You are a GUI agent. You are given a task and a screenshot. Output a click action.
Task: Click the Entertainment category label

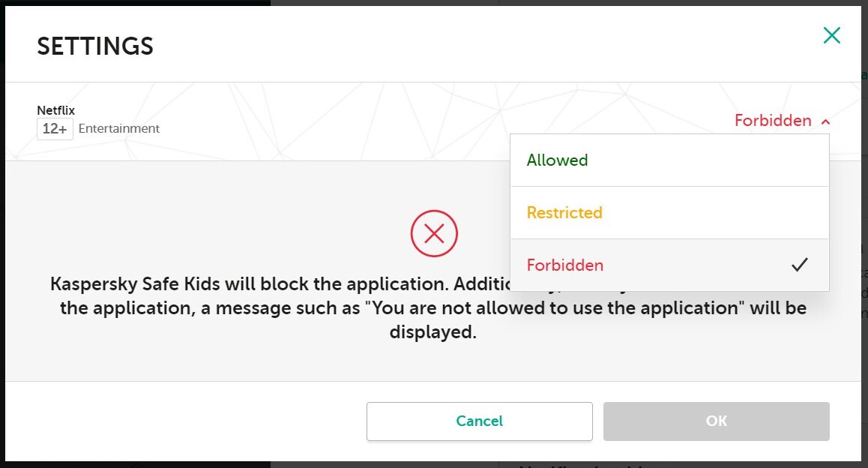[119, 129]
